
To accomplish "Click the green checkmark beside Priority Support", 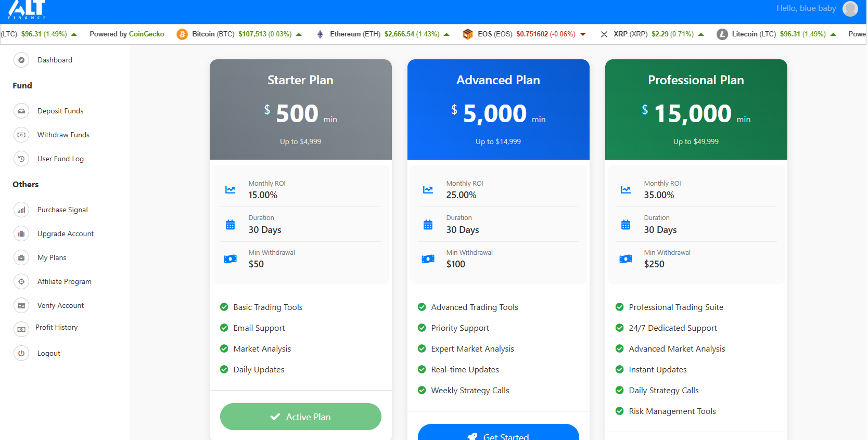I will [422, 328].
